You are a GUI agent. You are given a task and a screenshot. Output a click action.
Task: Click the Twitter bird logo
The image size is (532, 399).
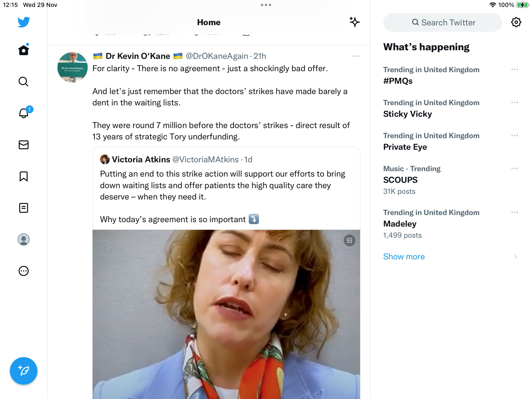[24, 22]
